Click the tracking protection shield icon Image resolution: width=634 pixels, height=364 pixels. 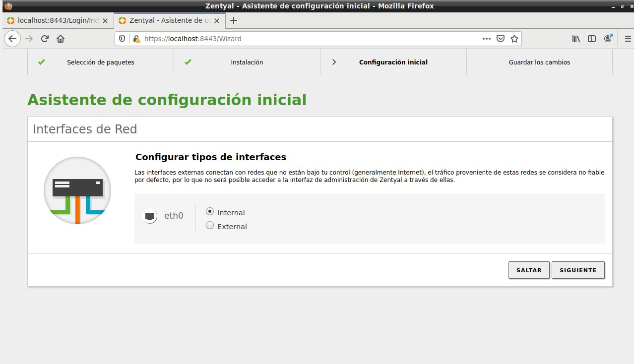click(123, 39)
